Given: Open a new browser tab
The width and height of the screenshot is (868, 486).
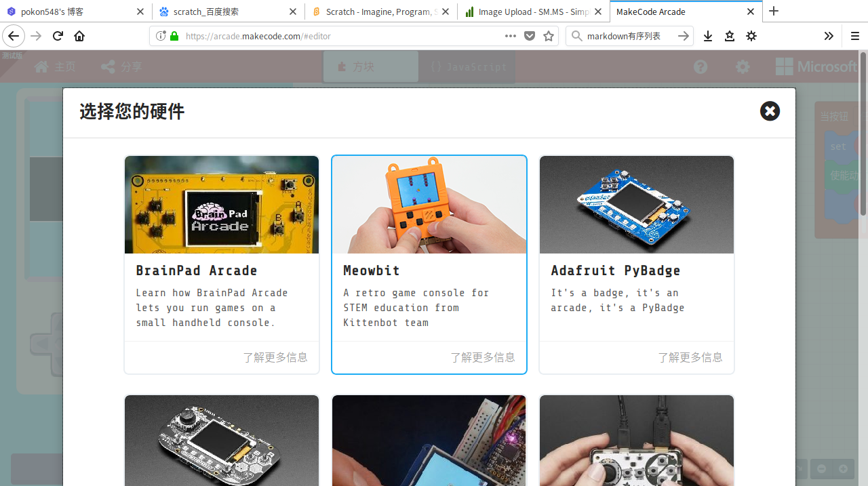Looking at the screenshot, I should tap(774, 12).
